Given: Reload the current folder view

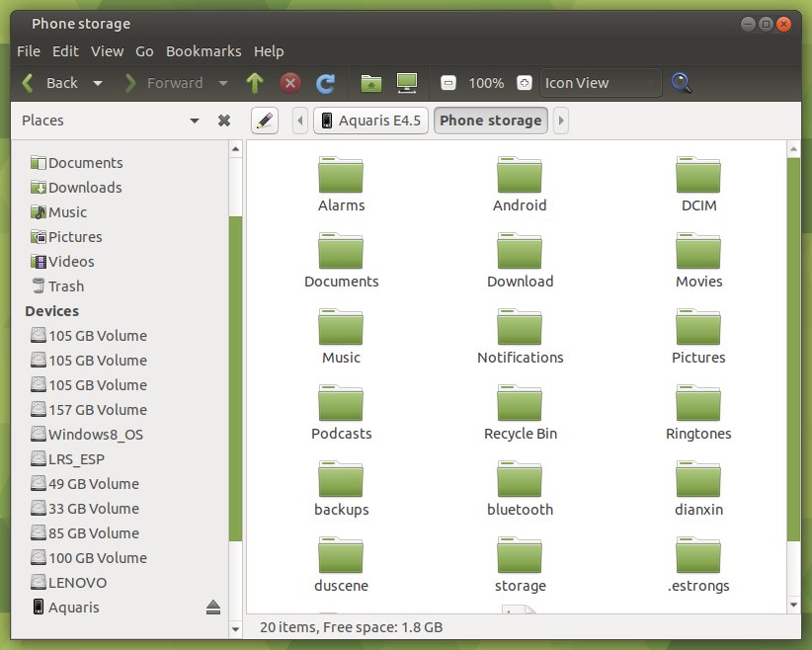Looking at the screenshot, I should coord(325,83).
